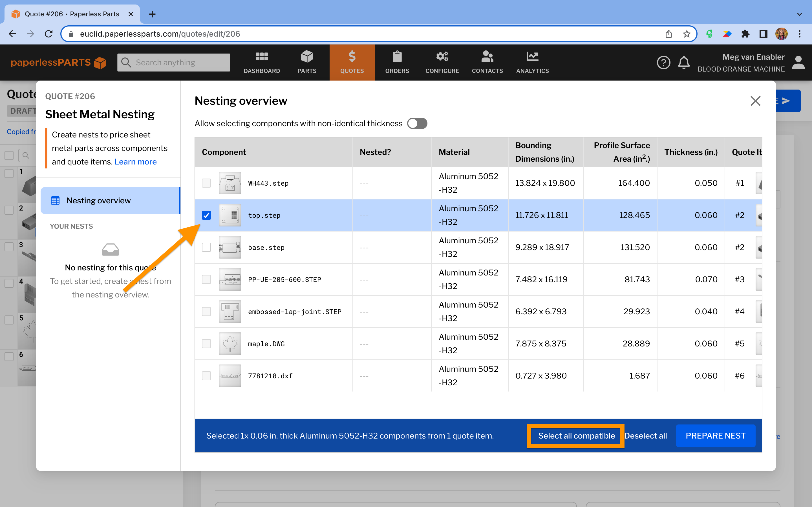Select the maple.DWG checkbox
This screenshot has height=507, width=812.
click(206, 344)
